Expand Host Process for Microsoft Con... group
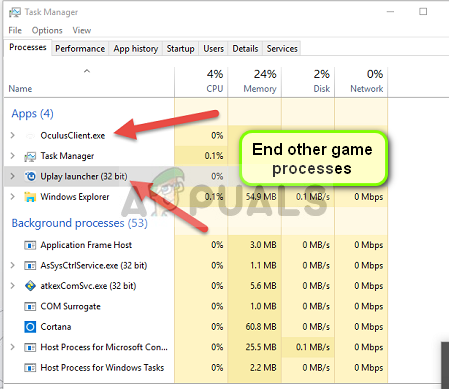The height and width of the screenshot is (389, 449). click(x=13, y=347)
